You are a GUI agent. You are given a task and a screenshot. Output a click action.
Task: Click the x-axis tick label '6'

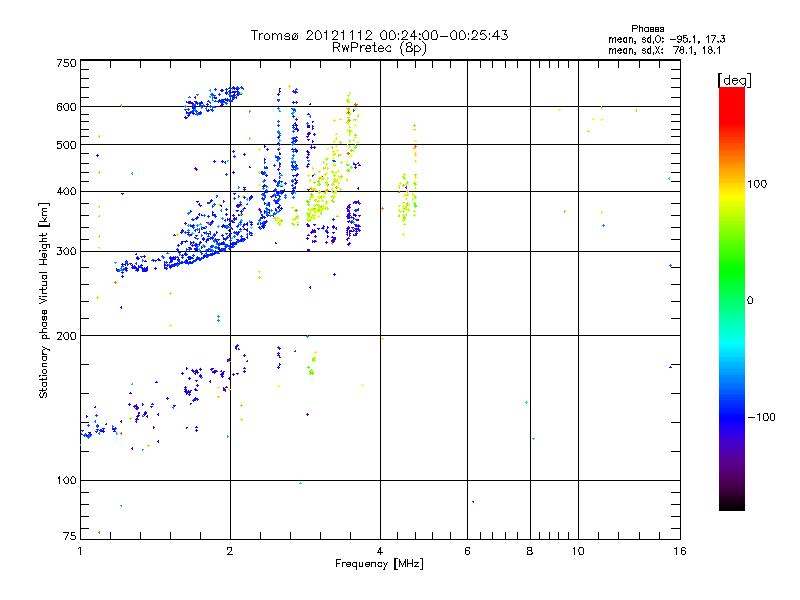(x=467, y=551)
